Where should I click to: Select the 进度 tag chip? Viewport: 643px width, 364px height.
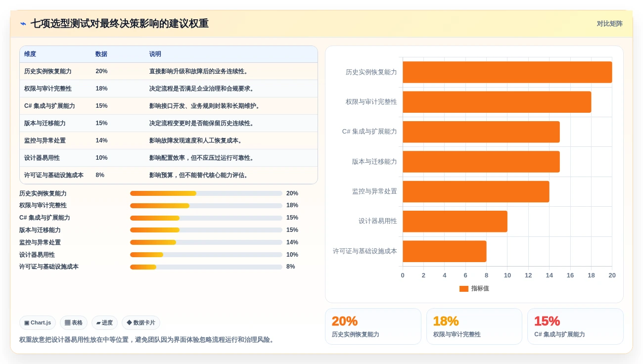104,323
